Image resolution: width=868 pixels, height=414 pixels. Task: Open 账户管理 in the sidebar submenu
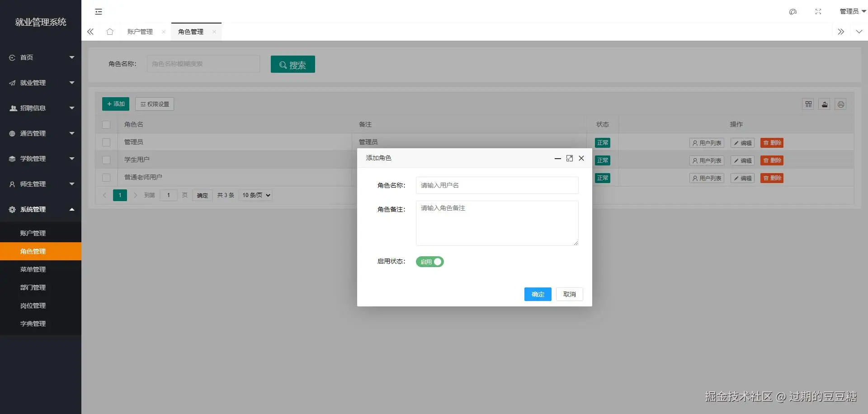coord(41,233)
